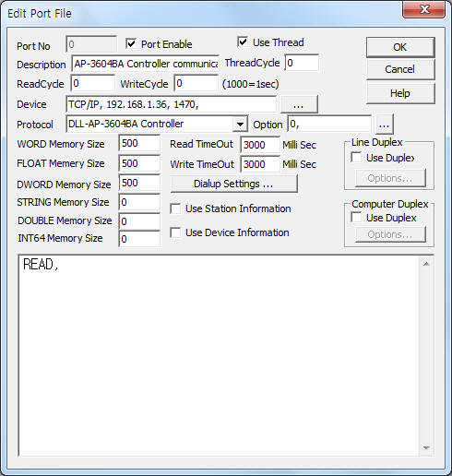
Task: Expand the Protocol dropdown arrow
Action: (240, 125)
